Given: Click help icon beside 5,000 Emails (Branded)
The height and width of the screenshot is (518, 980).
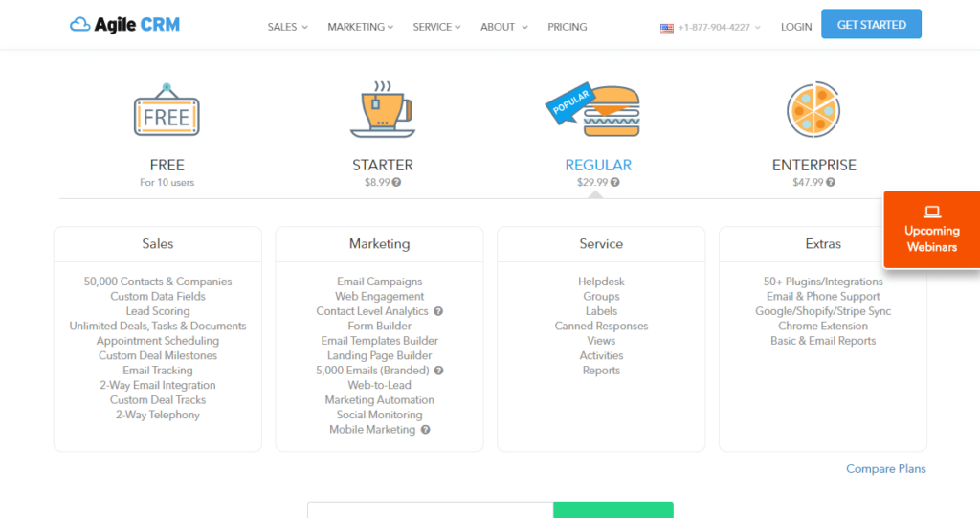Looking at the screenshot, I should [x=438, y=371].
